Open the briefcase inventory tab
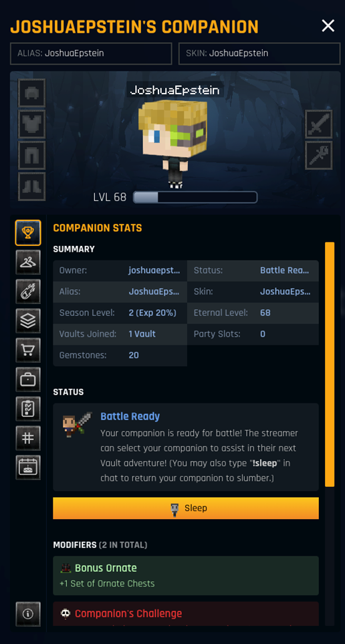The width and height of the screenshot is (345, 644). pyautogui.click(x=28, y=379)
